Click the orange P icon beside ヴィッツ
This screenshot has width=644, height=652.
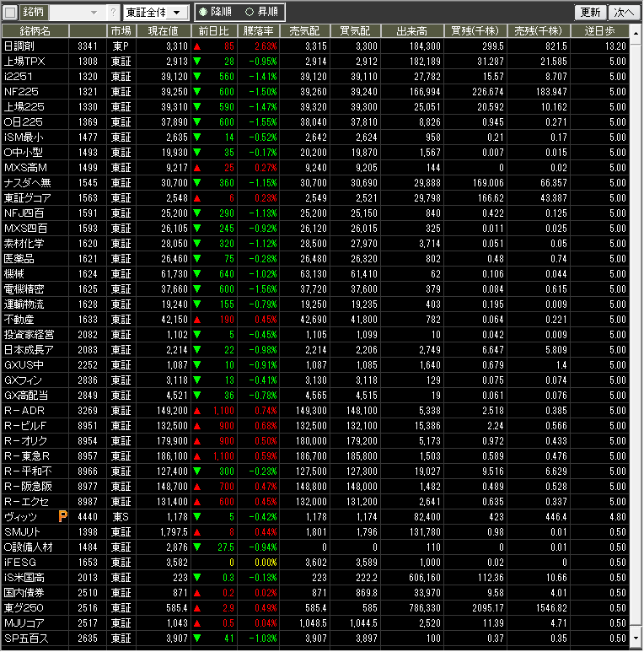62,517
